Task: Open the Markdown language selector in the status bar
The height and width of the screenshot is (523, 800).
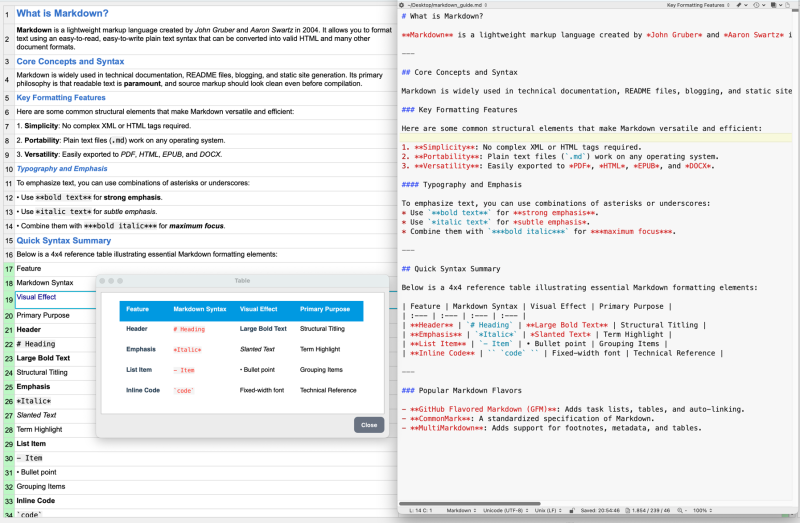Action: tap(461, 510)
